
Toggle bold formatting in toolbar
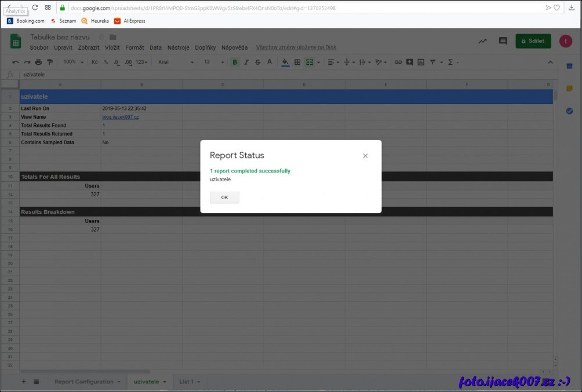click(x=235, y=62)
